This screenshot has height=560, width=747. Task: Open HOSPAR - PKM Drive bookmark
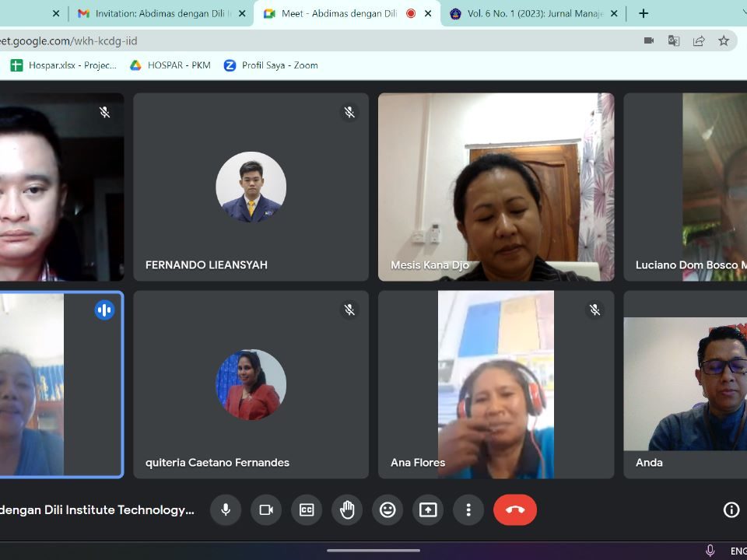point(170,65)
